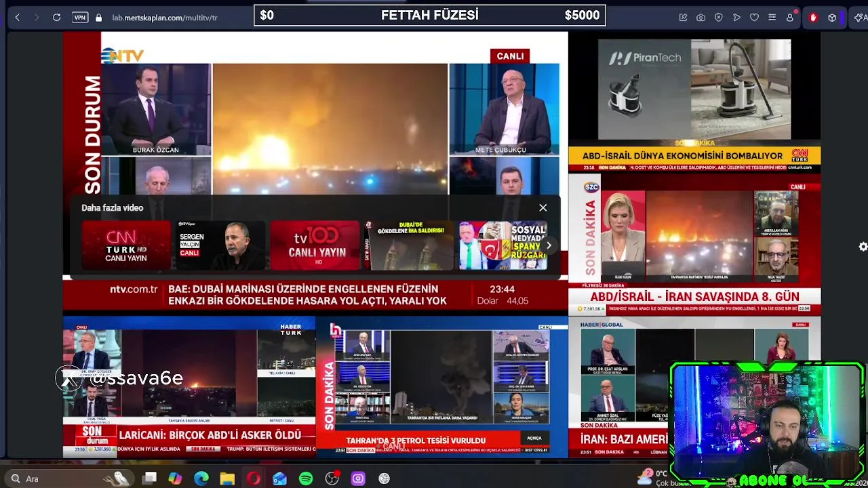Open the settings gear on the right page edge
This screenshot has height=488, width=868.
tap(863, 247)
